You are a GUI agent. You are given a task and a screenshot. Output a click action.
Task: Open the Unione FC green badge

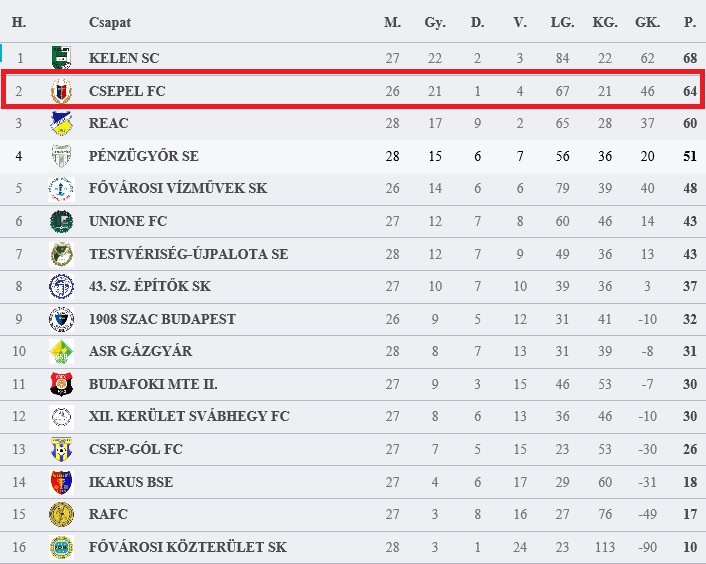pyautogui.click(x=61, y=221)
